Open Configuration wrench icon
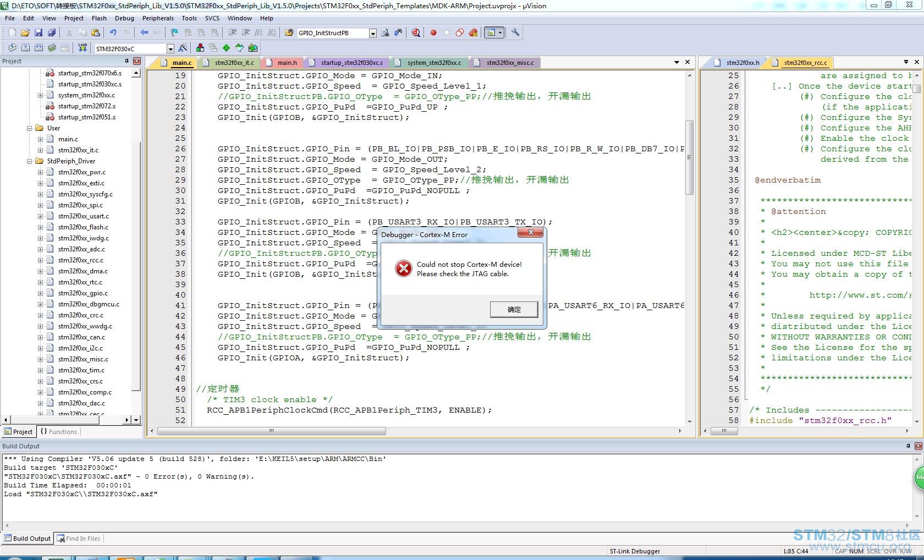The image size is (924, 560). coord(515,32)
